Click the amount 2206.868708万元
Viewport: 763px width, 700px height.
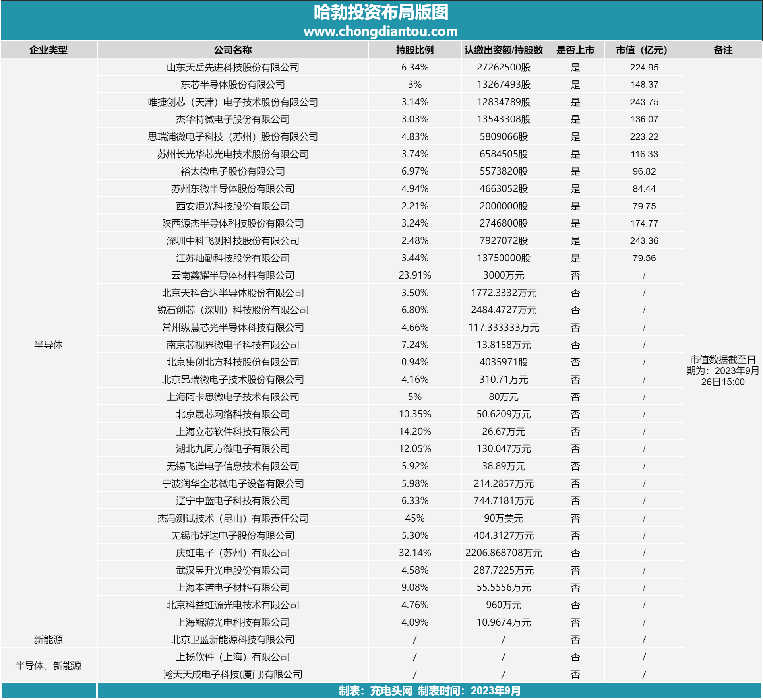(x=504, y=553)
